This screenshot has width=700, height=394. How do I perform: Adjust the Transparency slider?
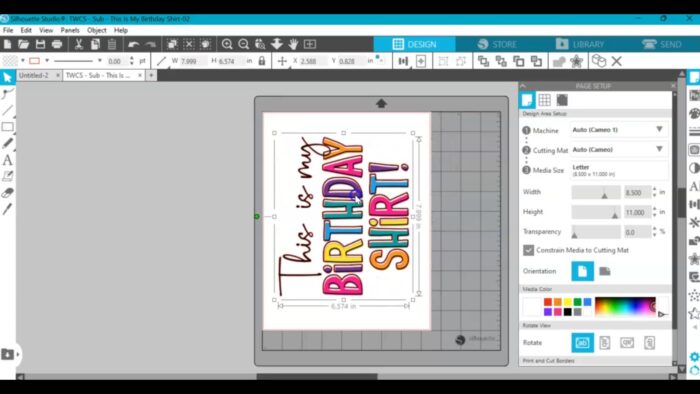coord(596,232)
